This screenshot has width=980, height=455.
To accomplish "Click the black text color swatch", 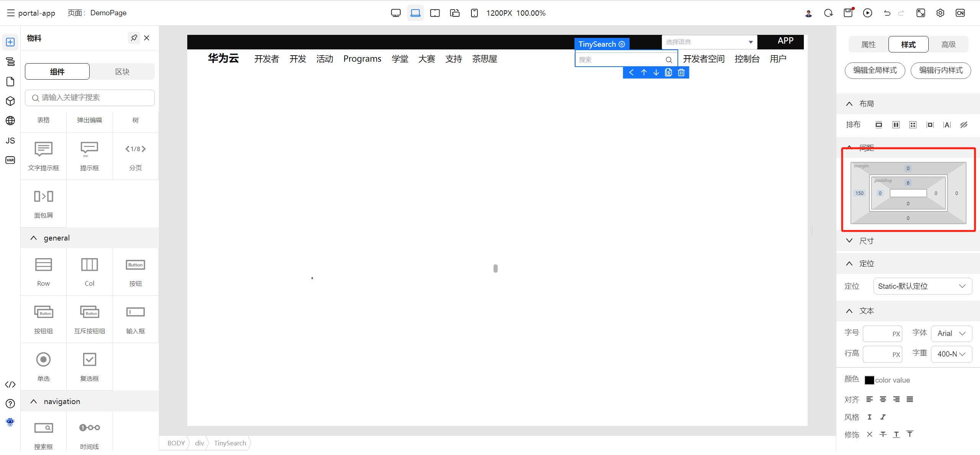I will coord(869,380).
